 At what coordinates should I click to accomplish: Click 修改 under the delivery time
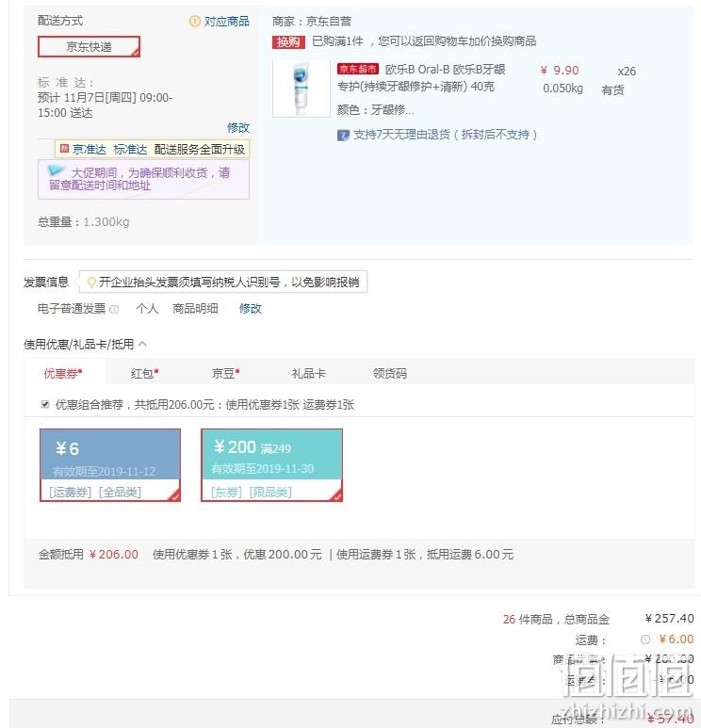point(238,128)
